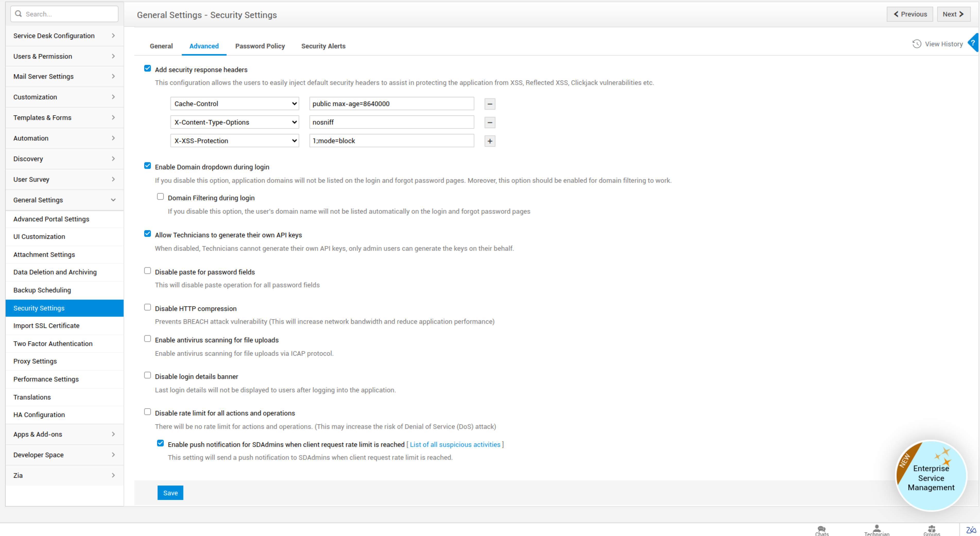This screenshot has width=980, height=536.
Task: Open the Technician panel at bottom
Action: [x=876, y=530]
